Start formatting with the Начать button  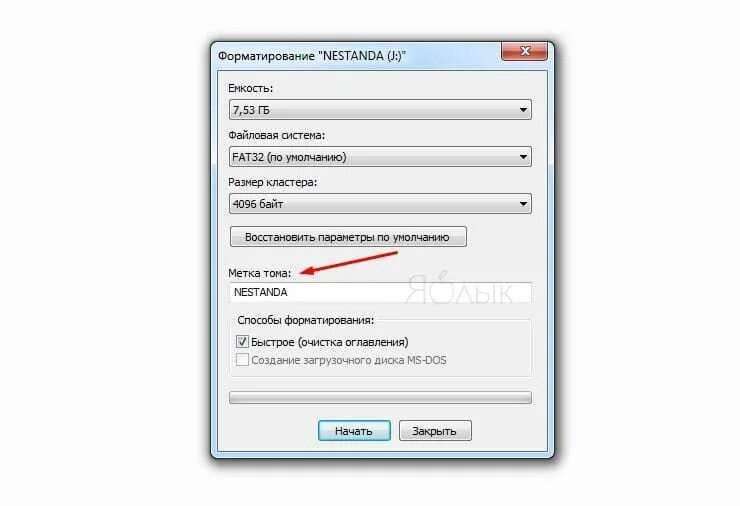(x=354, y=430)
